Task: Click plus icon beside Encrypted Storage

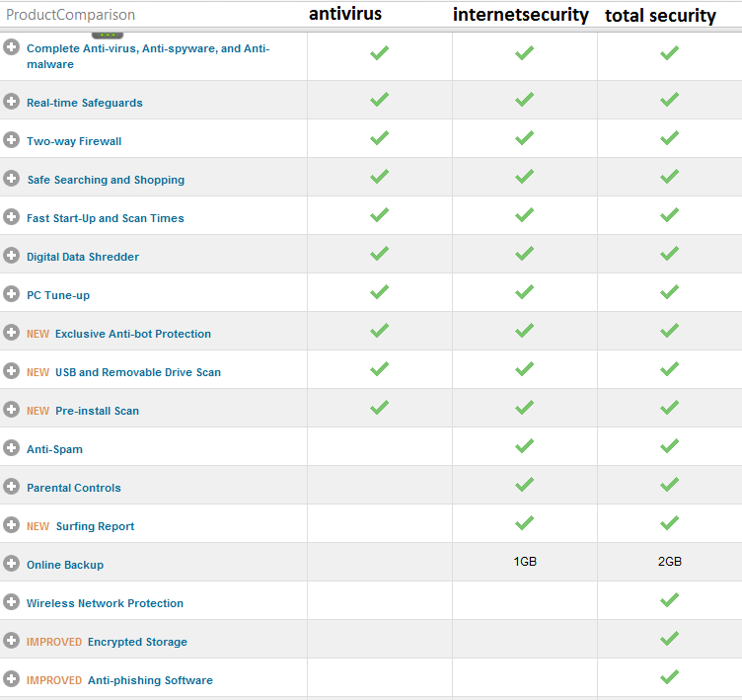Action: tap(12, 641)
